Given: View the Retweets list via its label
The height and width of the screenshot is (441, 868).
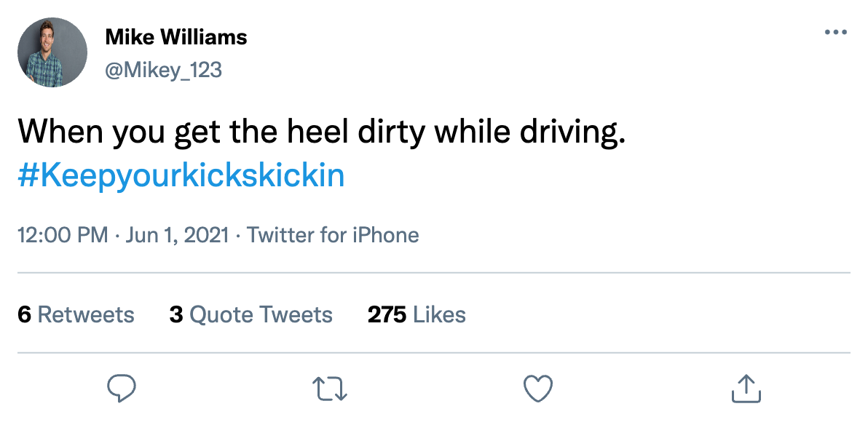Looking at the screenshot, I should click(x=86, y=314).
